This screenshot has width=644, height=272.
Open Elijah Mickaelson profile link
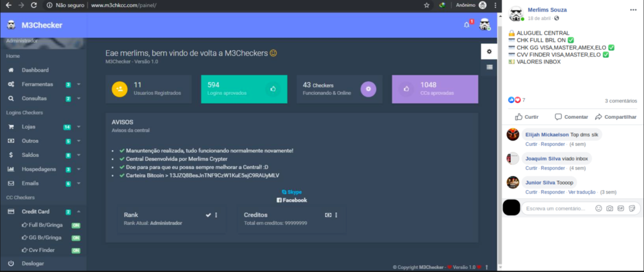547,134
